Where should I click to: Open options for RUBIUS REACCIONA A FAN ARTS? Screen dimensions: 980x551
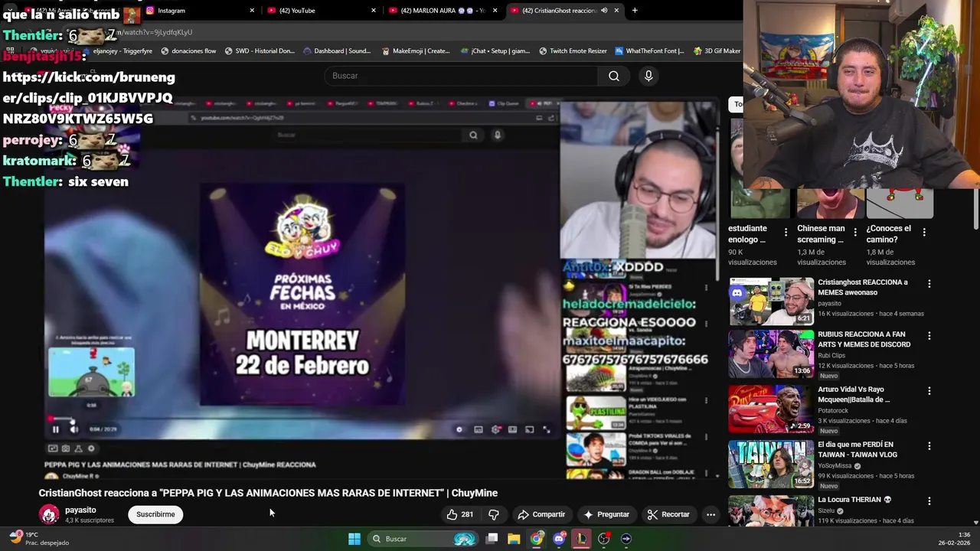pyautogui.click(x=929, y=336)
